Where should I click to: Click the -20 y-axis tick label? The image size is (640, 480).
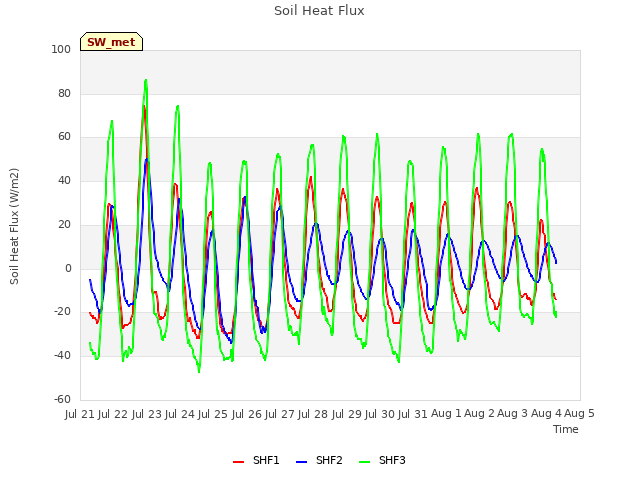(x=62, y=312)
